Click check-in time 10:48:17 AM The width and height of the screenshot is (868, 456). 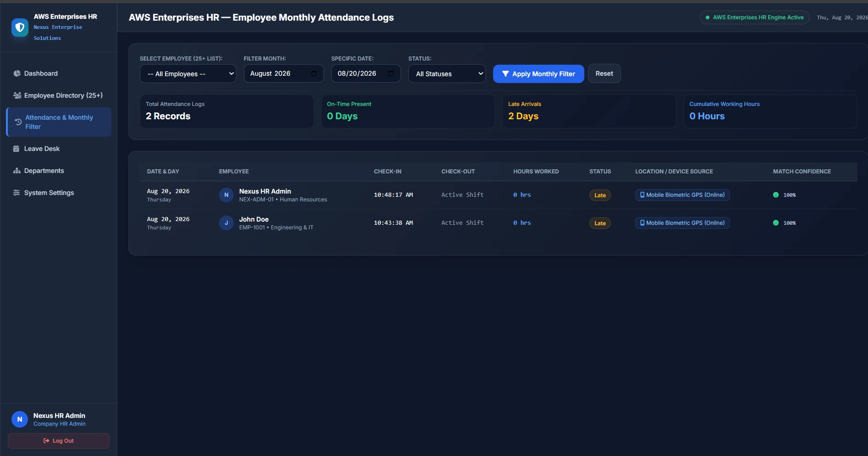point(393,195)
